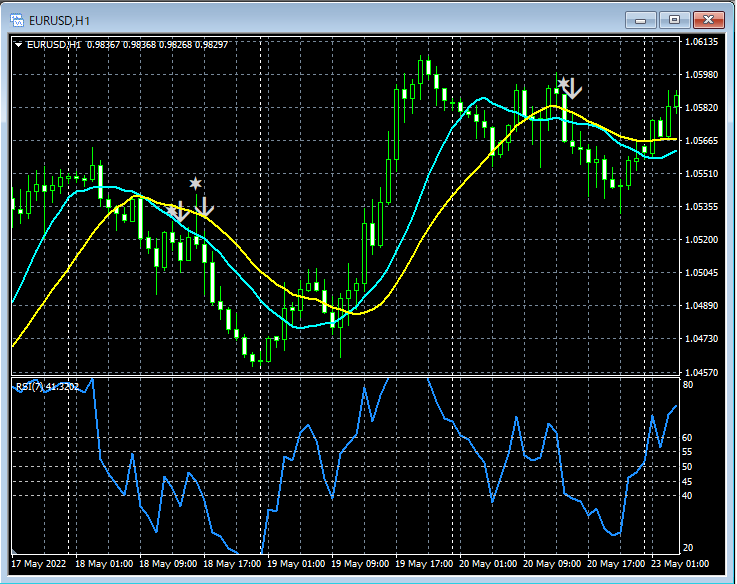Viewport: 737px width, 584px height.
Task: Click the RSI(7) 41.3202 indicator label
Action: (47, 387)
